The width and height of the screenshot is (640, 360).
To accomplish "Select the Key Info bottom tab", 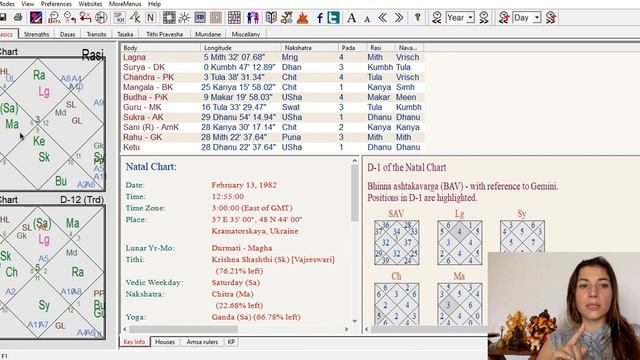I will pyautogui.click(x=134, y=342).
